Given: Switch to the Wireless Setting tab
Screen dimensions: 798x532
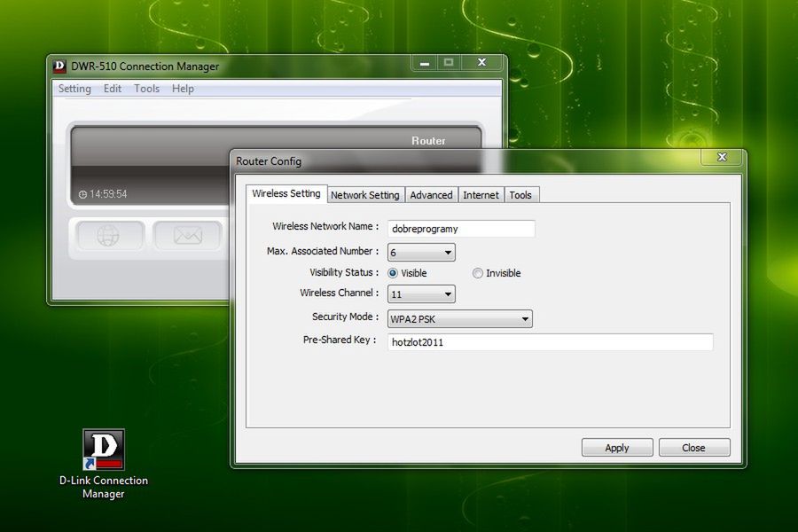Looking at the screenshot, I should click(x=286, y=193).
